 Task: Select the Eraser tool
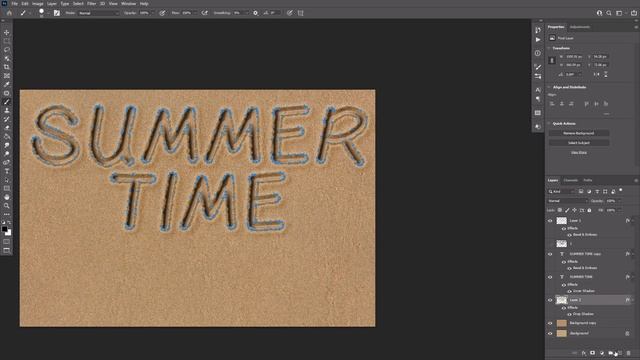pos(7,128)
